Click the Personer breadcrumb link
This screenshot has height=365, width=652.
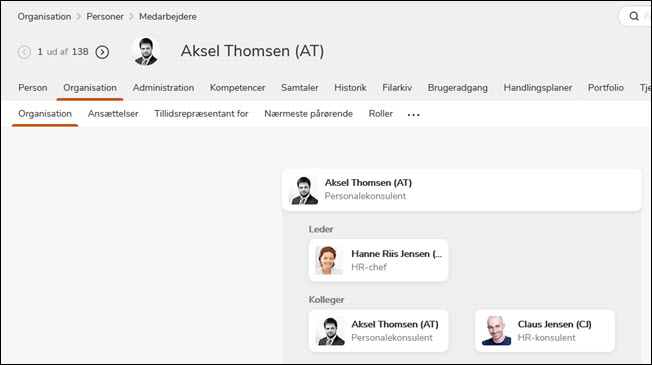(x=105, y=17)
